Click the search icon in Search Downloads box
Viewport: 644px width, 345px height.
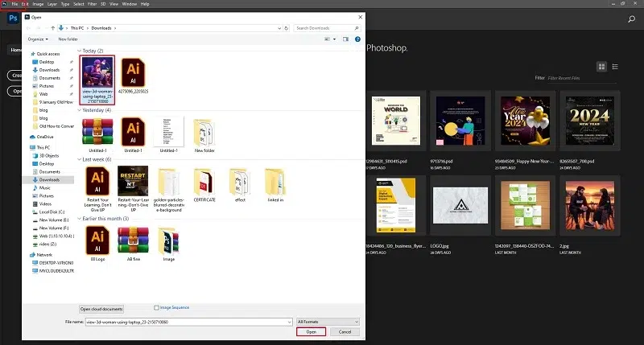click(356, 28)
